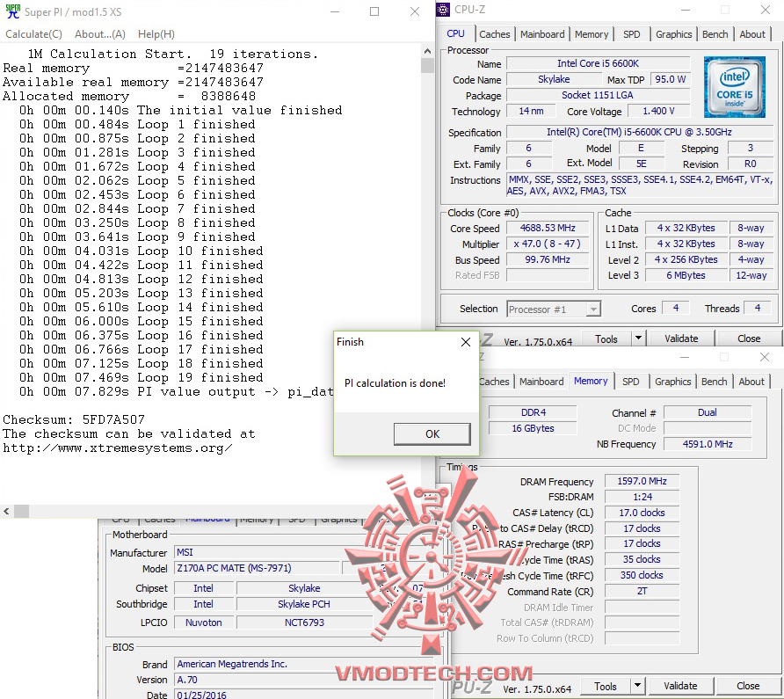Viewport: 784px width, 699px height.
Task: Select Memory tab in lower CPU-Z window
Action: pyautogui.click(x=591, y=381)
